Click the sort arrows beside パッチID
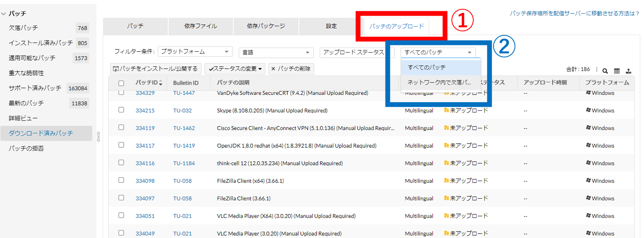The height and width of the screenshot is (238, 644). (161, 83)
